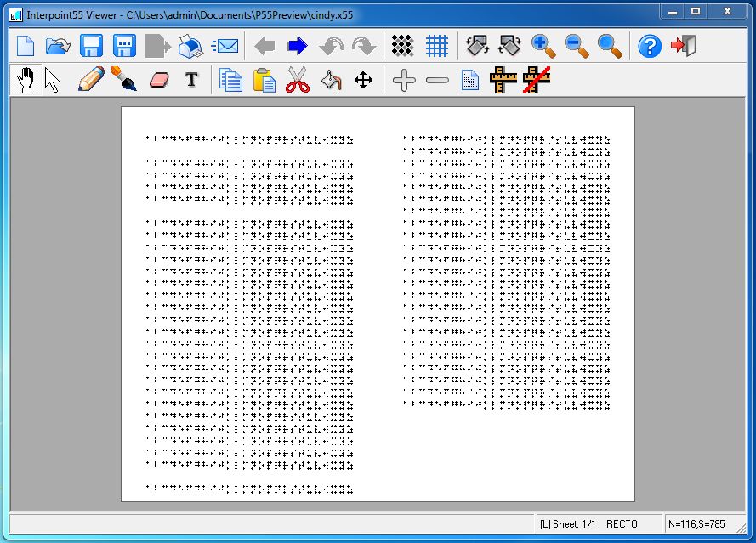The image size is (756, 543).
Task: Select the paint bucket fill tool
Action: click(x=331, y=81)
